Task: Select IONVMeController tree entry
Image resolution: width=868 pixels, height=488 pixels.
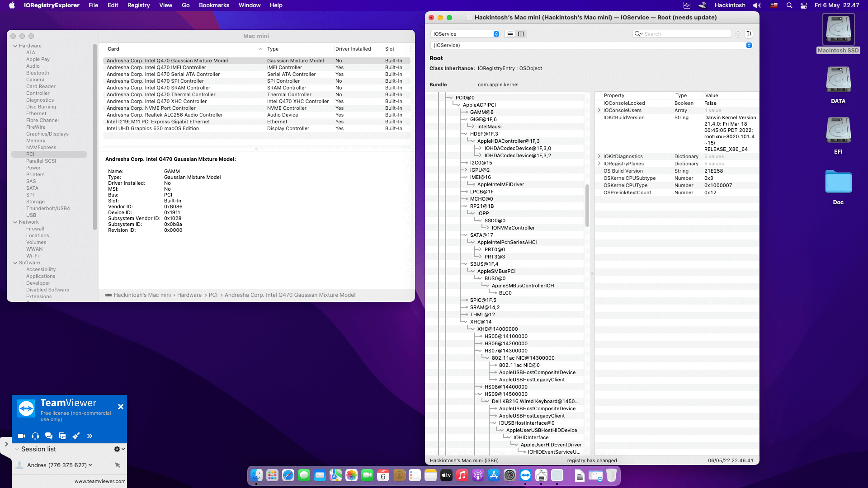Action: pyautogui.click(x=513, y=228)
